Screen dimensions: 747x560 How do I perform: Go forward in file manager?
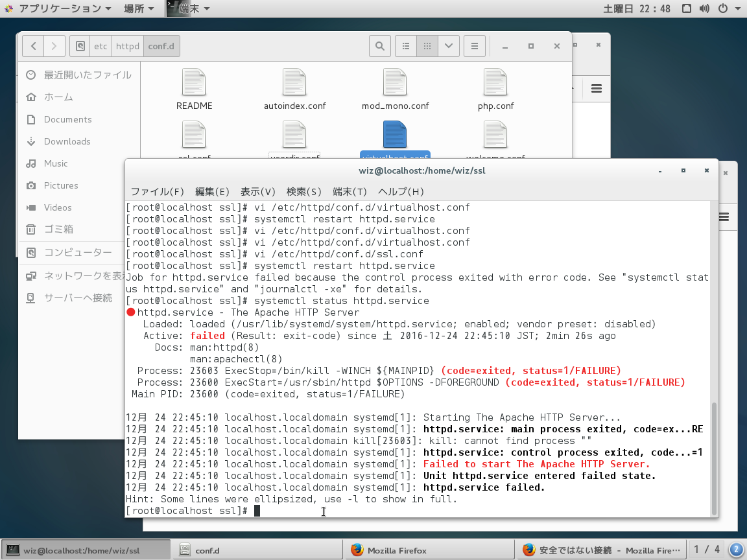pos(54,46)
